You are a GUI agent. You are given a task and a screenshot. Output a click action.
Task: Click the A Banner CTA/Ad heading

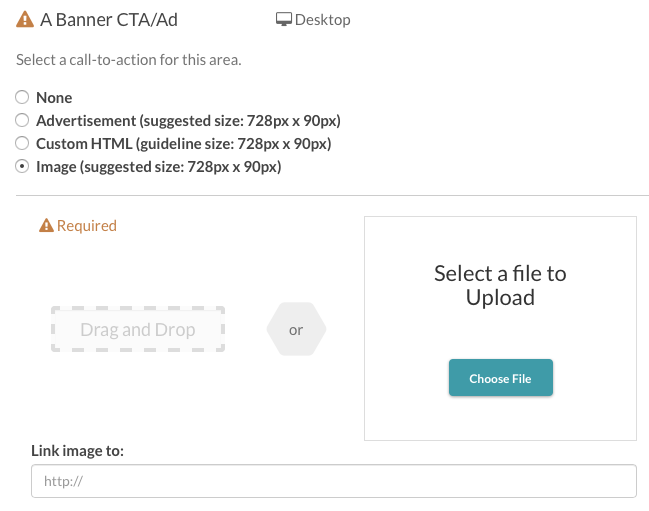click(x=109, y=19)
